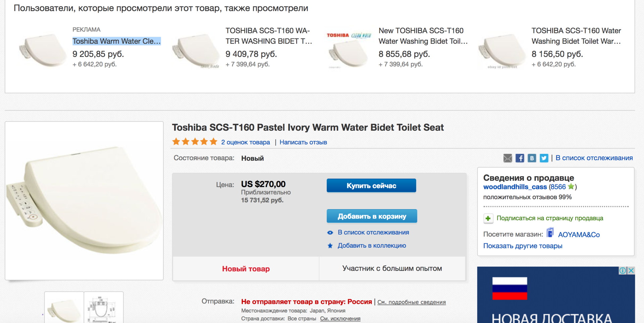
Task: Close the Russian flag advertisement
Action: (631, 271)
